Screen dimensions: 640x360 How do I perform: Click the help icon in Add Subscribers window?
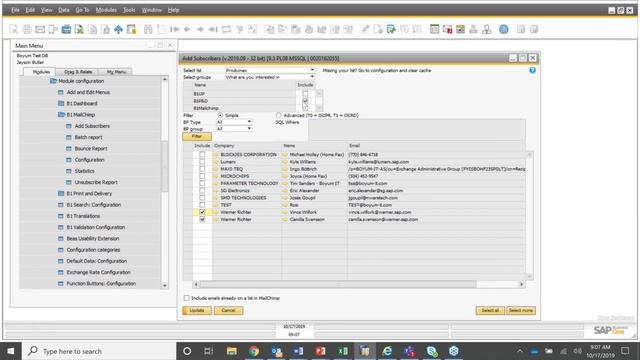[532, 70]
